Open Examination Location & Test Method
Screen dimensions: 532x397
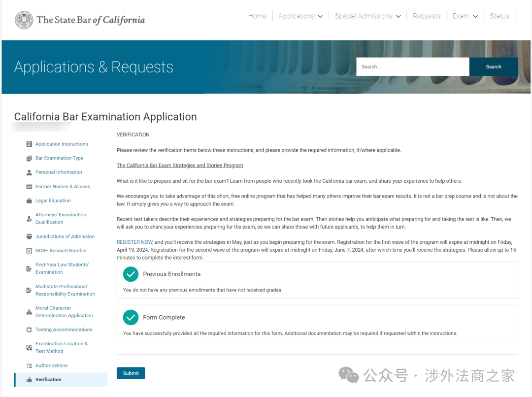click(62, 347)
